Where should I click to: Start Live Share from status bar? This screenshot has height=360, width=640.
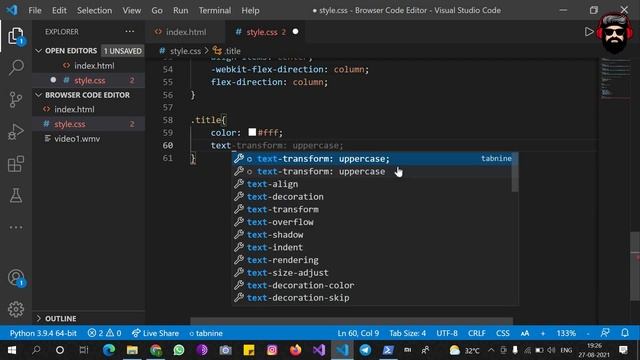pyautogui.click(x=155, y=333)
